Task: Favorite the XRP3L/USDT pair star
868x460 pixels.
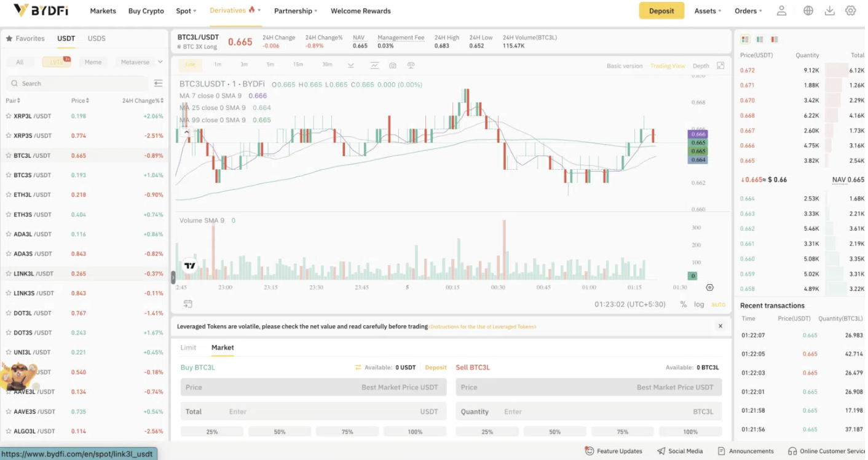Action: pos(9,116)
